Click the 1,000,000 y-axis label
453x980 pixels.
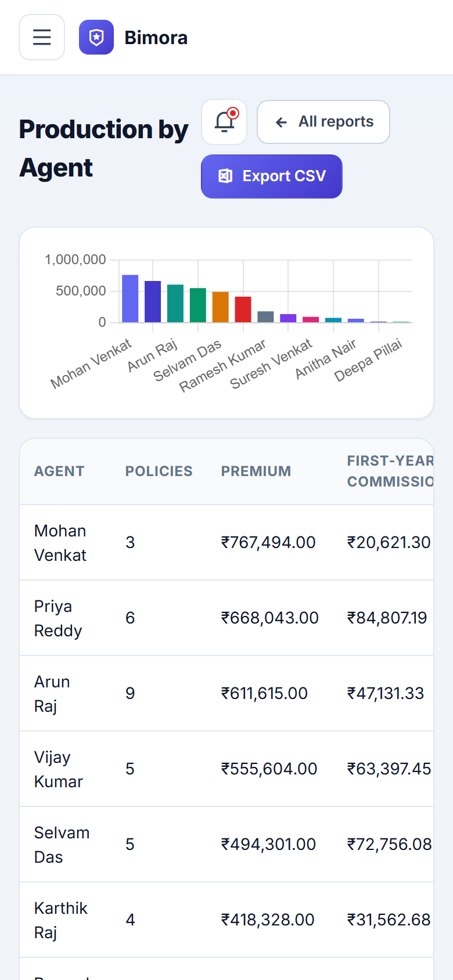tap(75, 260)
